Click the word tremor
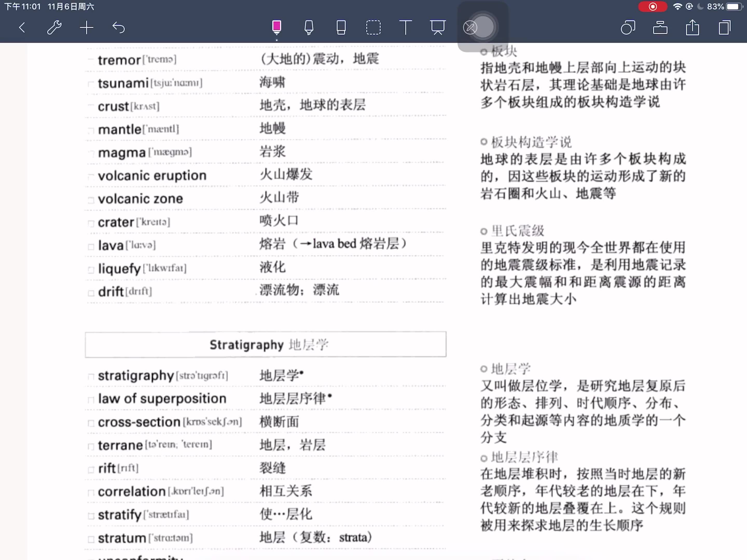This screenshot has width=747, height=560. coord(119,60)
